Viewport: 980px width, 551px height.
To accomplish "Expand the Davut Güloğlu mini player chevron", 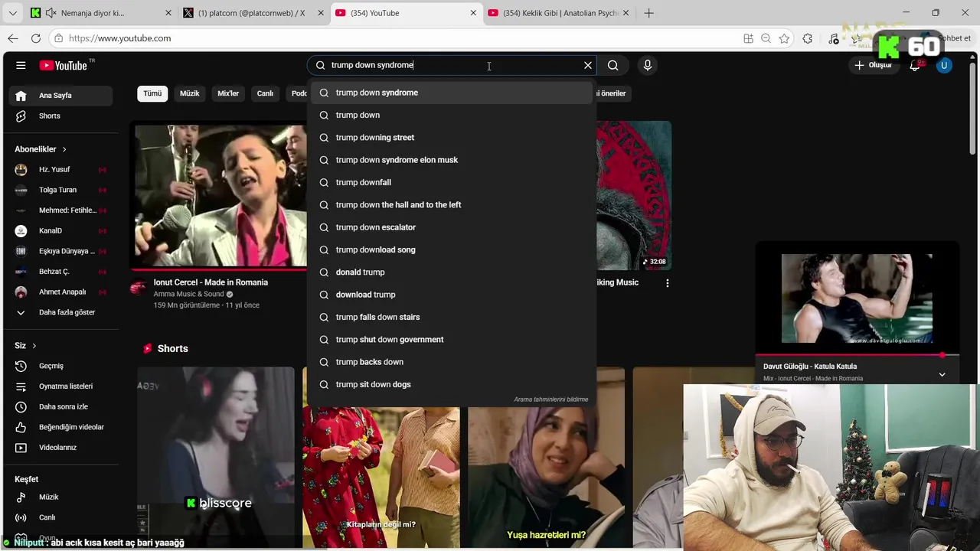I will pos(942,375).
